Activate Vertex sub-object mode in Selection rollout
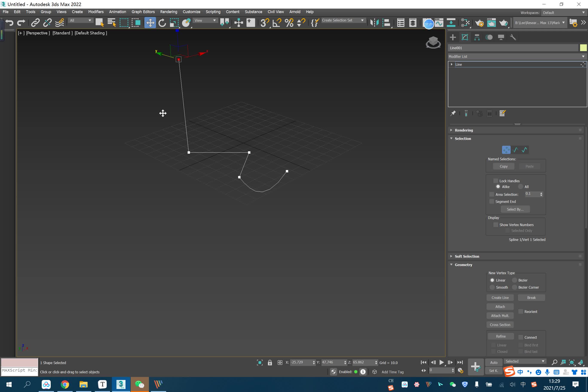This screenshot has height=392, width=588. (x=506, y=150)
